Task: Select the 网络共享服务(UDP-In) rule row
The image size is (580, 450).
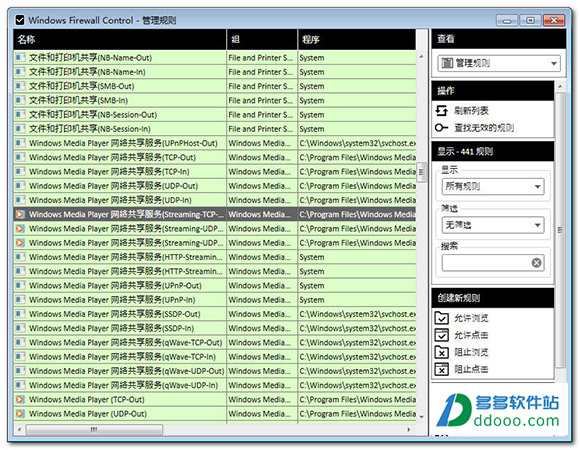Action: pos(215,200)
